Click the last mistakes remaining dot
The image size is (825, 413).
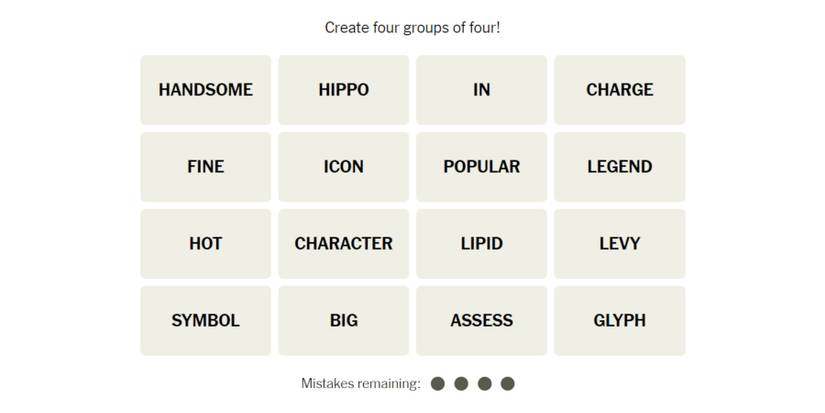coord(507,384)
